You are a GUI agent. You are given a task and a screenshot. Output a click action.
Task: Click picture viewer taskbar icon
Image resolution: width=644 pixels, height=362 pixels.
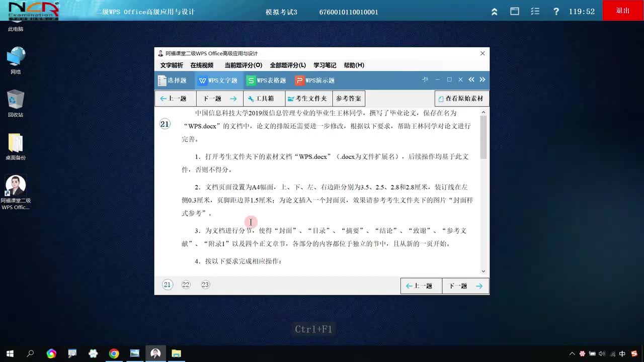[134, 353]
